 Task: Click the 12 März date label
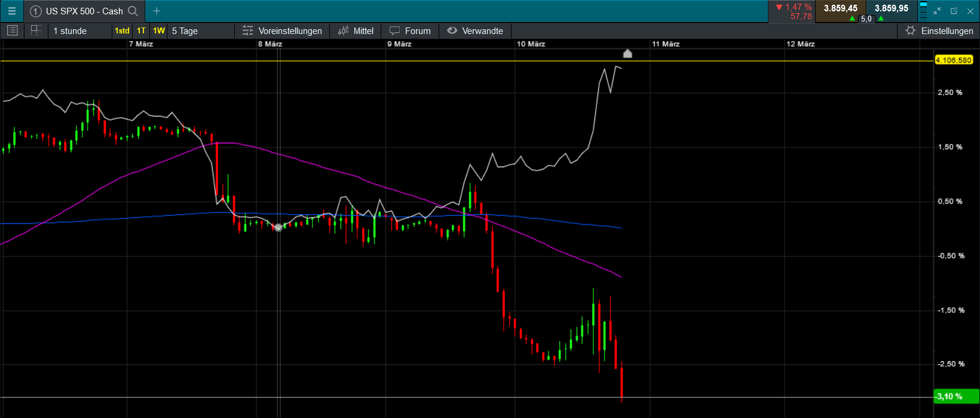pyautogui.click(x=801, y=44)
